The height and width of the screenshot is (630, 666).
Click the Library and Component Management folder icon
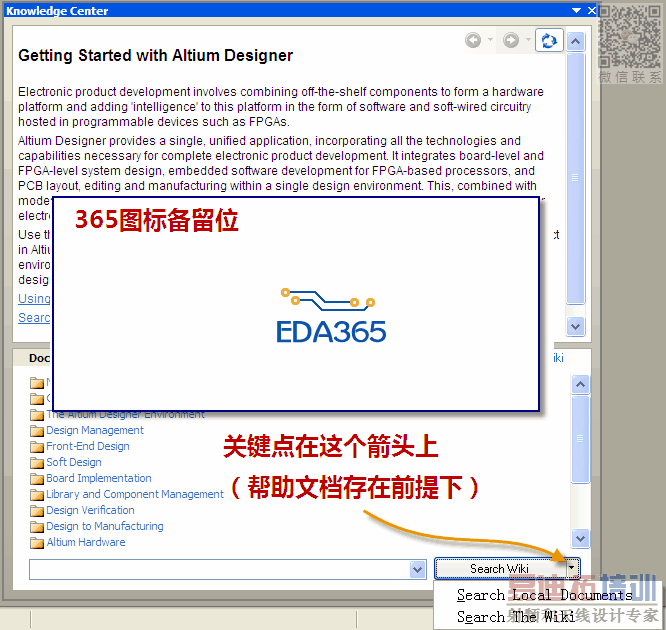tap(37, 495)
